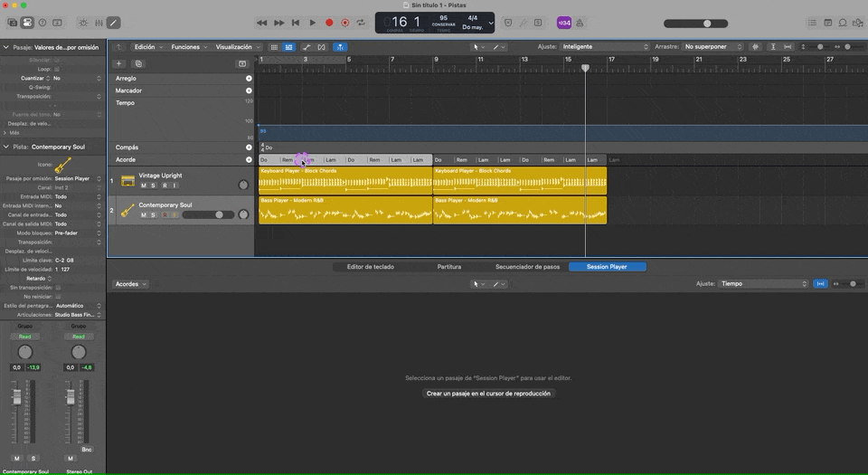
Task: Click the Capture Recording button
Action: pyautogui.click(x=344, y=23)
